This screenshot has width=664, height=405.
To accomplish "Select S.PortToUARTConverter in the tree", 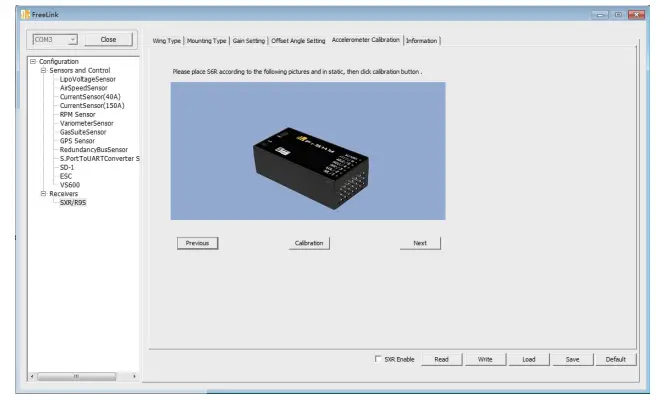I will pos(99,158).
